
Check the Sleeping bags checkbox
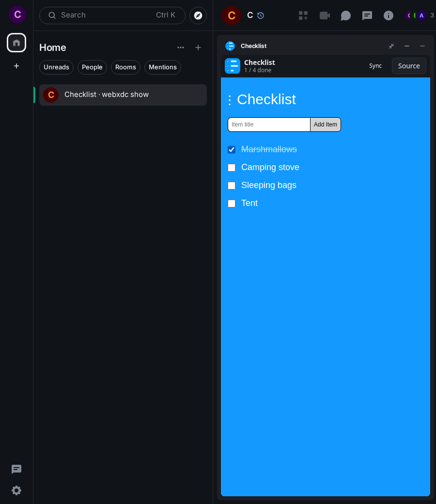232,186
